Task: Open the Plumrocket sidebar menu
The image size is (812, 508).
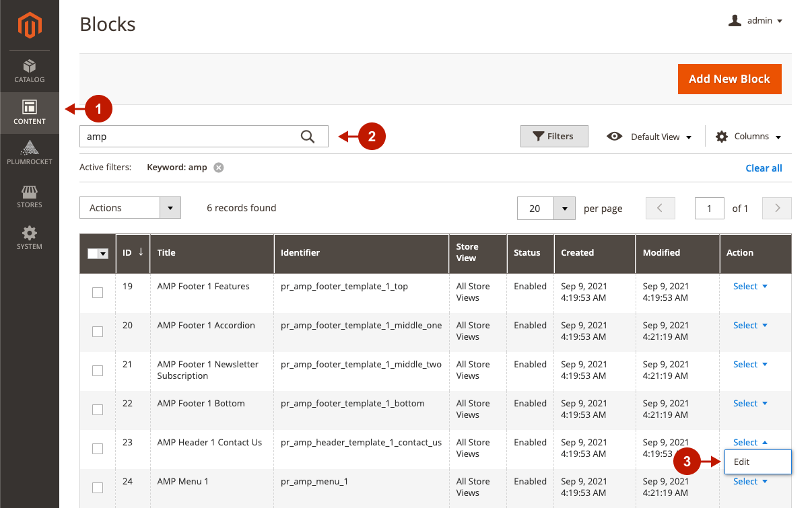Action: click(x=30, y=153)
